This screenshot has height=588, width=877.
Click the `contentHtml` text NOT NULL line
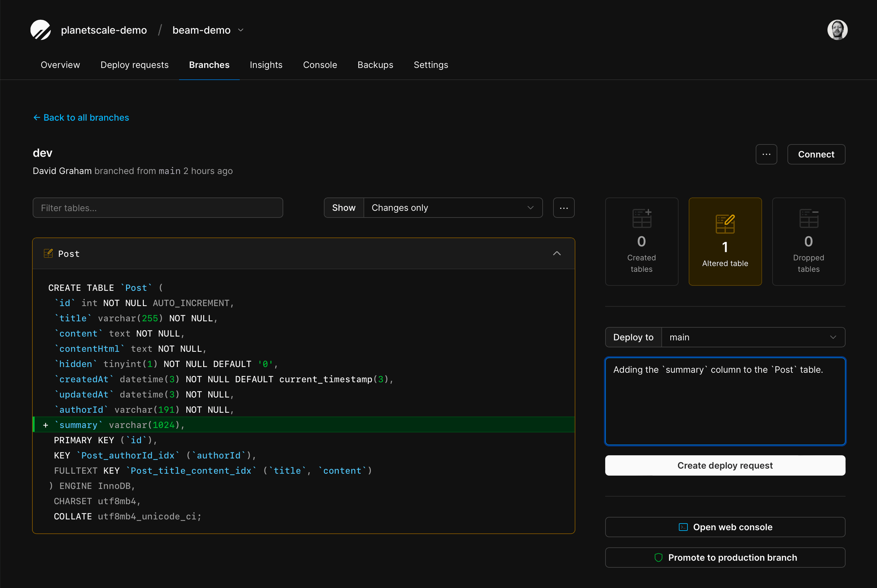click(x=130, y=349)
